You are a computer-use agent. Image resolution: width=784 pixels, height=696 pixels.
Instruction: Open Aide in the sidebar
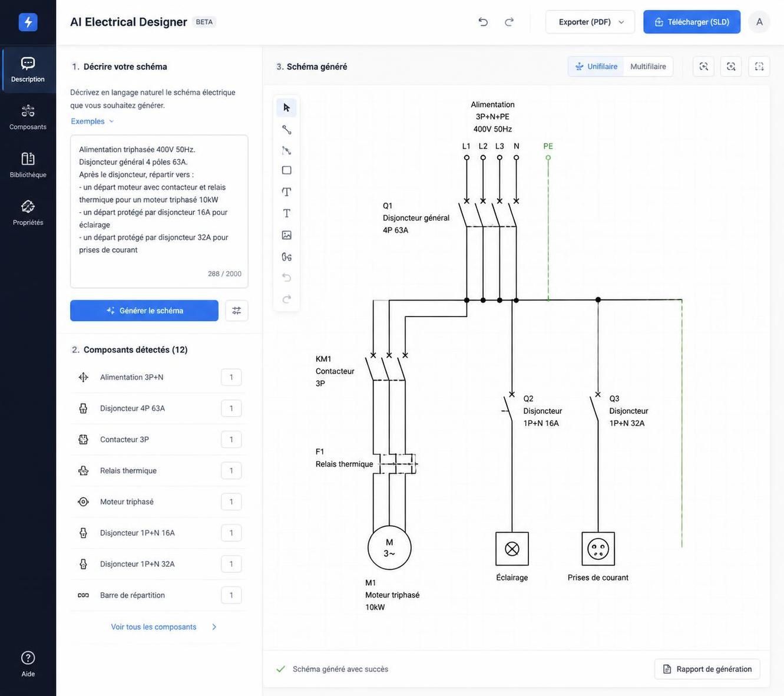point(28,664)
